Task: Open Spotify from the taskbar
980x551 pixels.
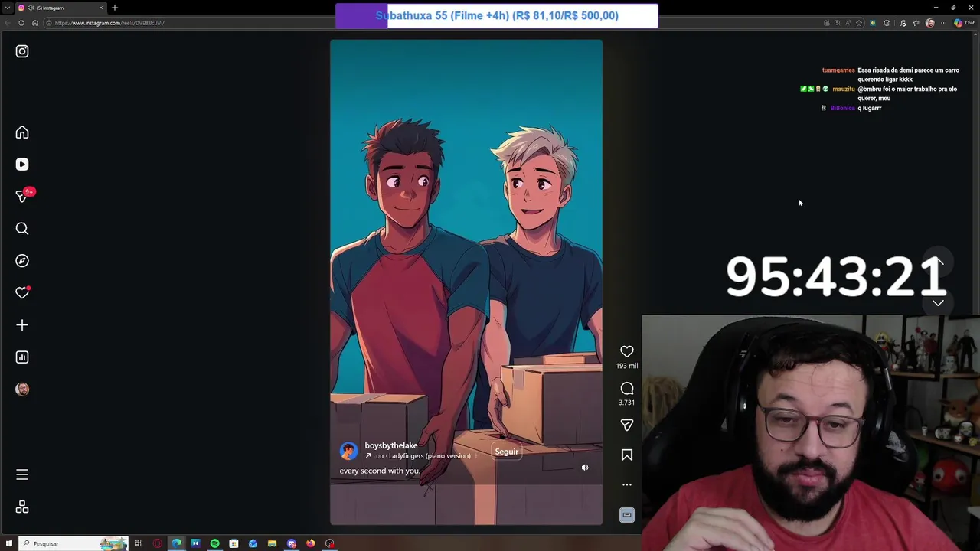Action: [x=214, y=543]
